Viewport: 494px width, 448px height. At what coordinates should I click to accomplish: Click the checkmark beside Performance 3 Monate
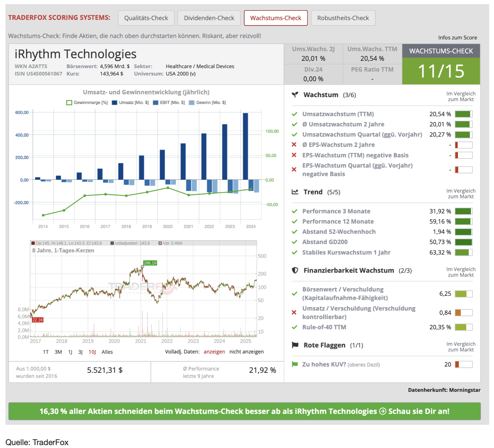click(294, 211)
